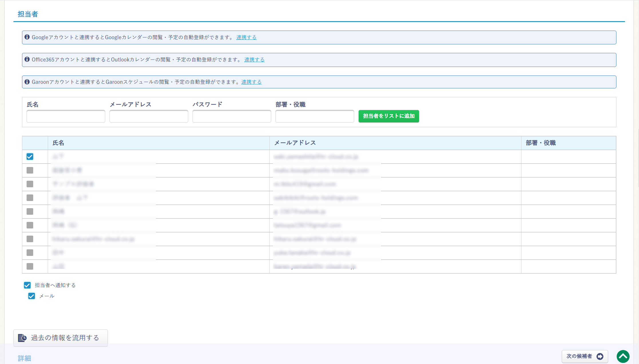Click the green scroll-to-top arrow icon
Viewport: 639px width, 364px height.
[x=623, y=356]
